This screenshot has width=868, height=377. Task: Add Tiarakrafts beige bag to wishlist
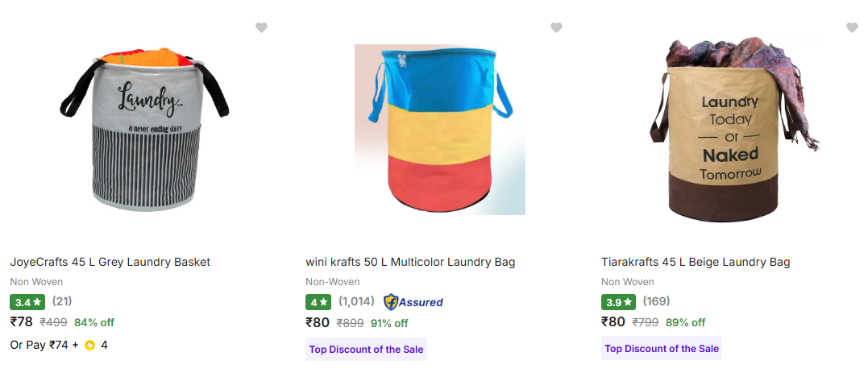pyautogui.click(x=852, y=28)
